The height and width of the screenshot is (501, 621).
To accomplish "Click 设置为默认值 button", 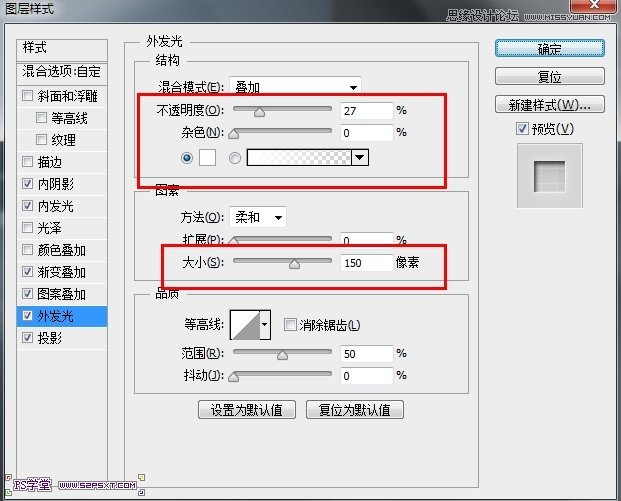I will [x=247, y=410].
